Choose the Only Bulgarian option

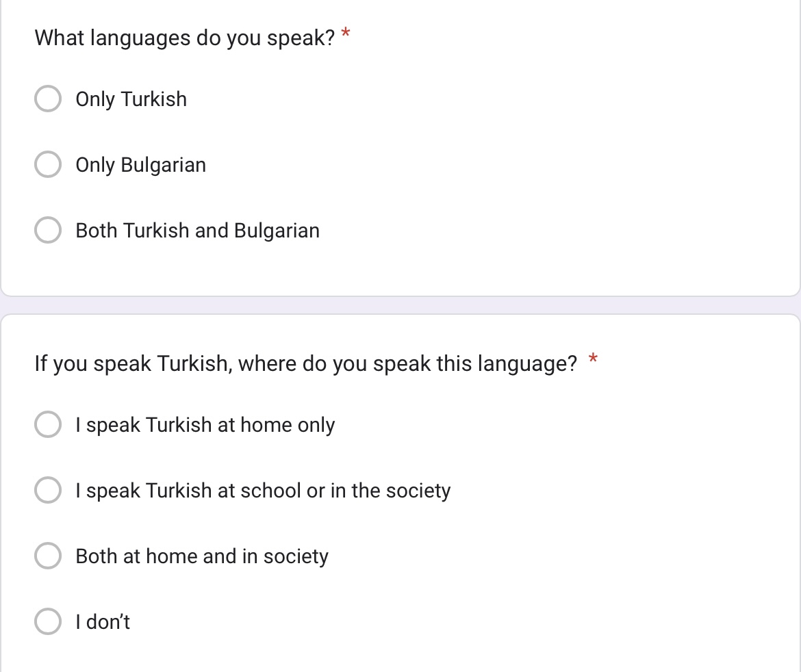coord(48,164)
